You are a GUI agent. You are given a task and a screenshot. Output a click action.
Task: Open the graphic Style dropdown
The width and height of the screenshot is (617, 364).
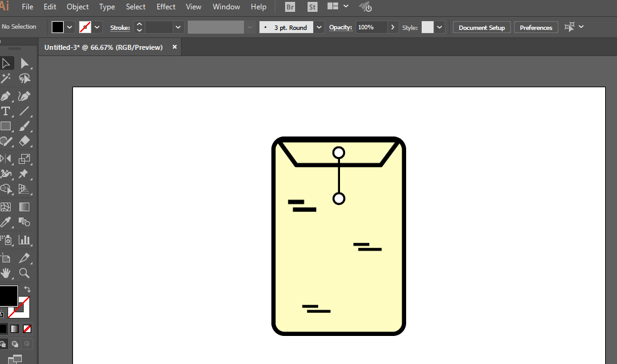[440, 27]
